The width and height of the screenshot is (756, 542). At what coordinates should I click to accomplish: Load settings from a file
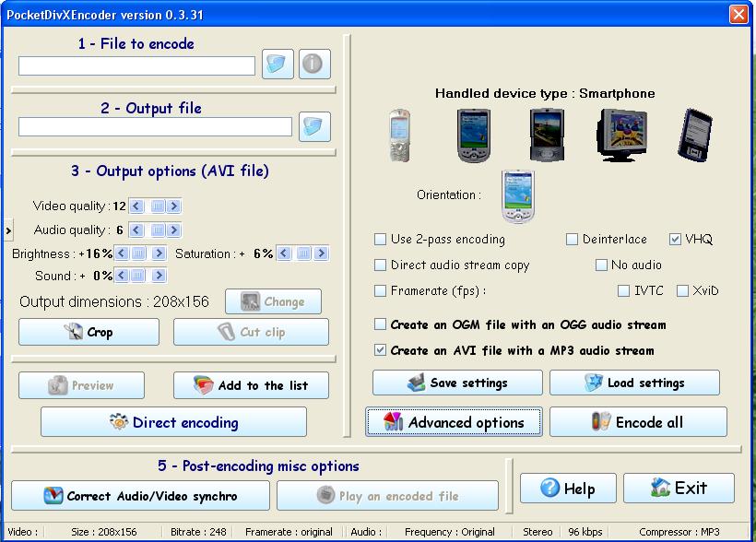[634, 383]
